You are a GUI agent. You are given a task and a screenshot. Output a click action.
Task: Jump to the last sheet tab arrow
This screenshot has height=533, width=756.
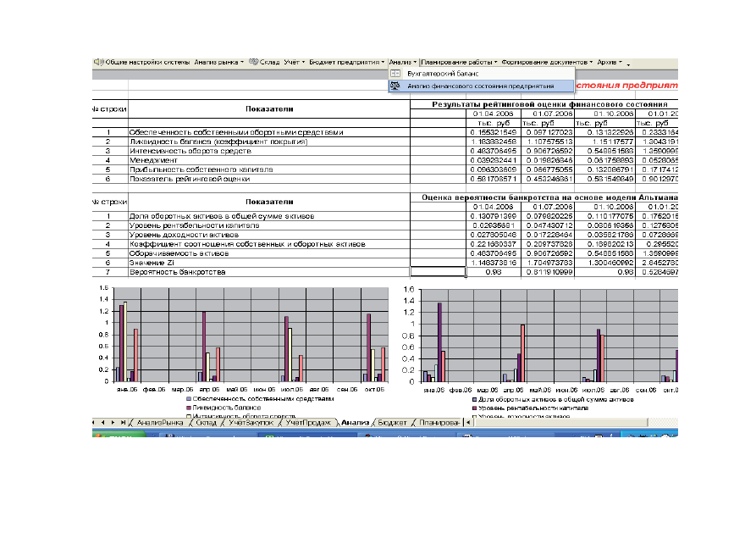[x=123, y=423]
